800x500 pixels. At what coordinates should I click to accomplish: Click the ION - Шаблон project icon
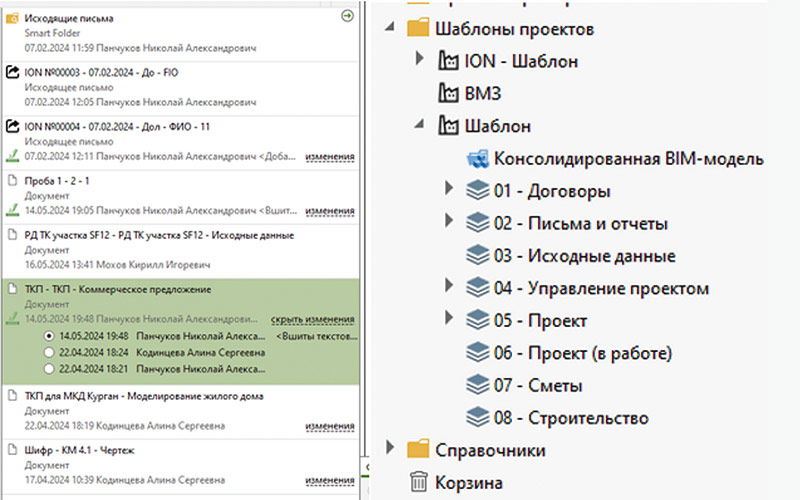pyautogui.click(x=448, y=61)
